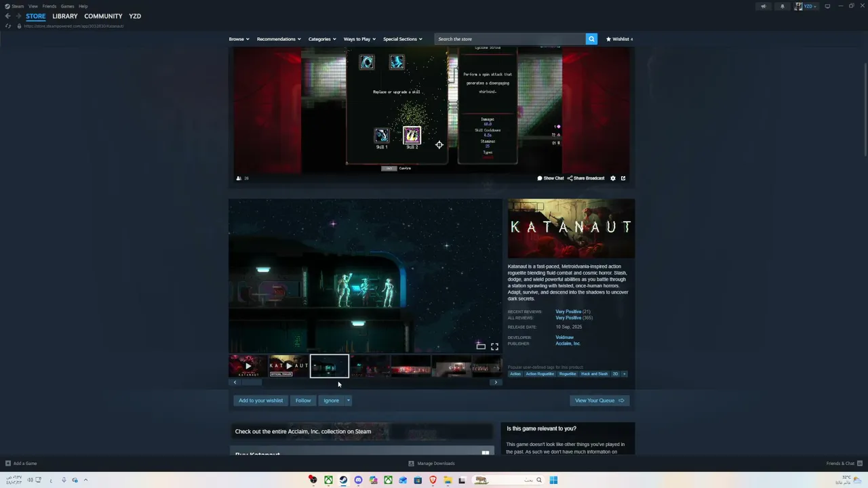Click Add to your wishlist button
The height and width of the screenshot is (488, 868).
point(260,401)
